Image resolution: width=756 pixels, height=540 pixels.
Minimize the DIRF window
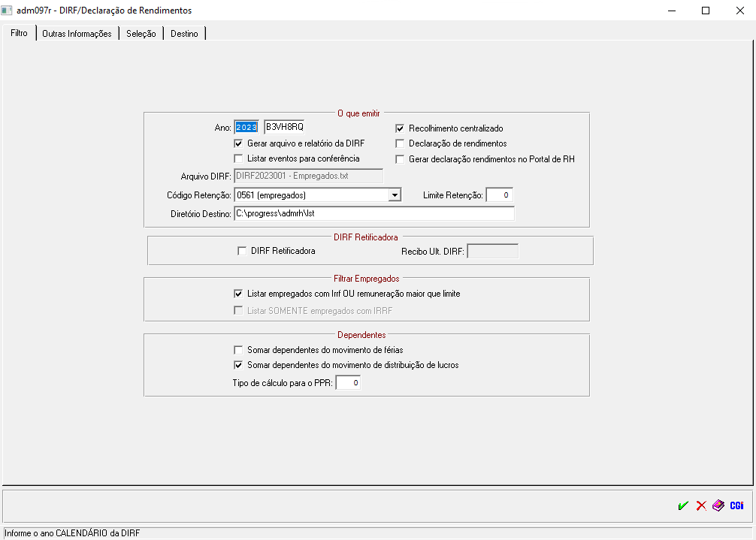(x=672, y=11)
